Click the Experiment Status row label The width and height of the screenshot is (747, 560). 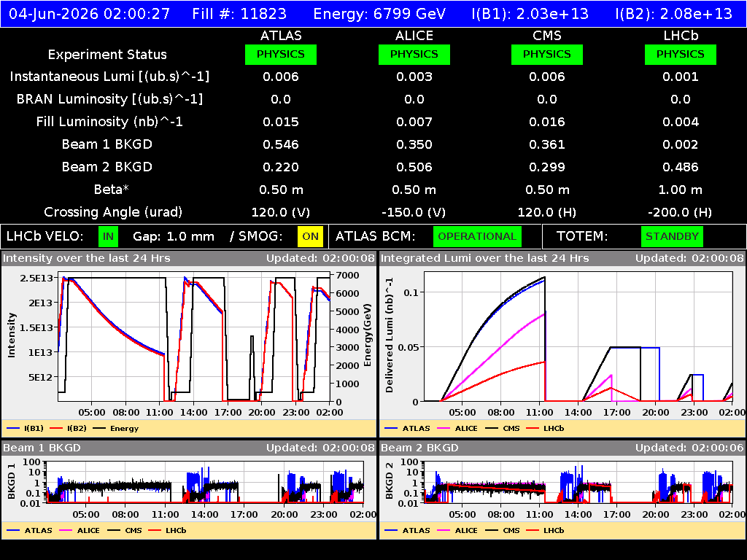[x=107, y=55]
